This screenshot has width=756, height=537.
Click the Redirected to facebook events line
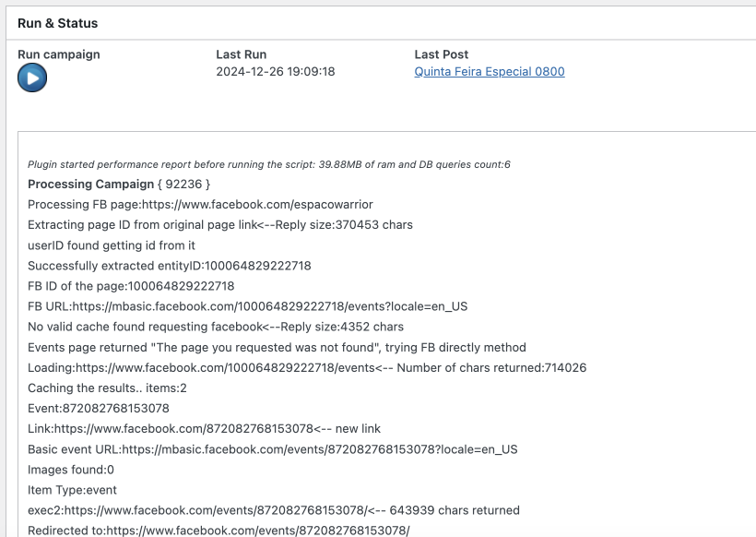(219, 531)
